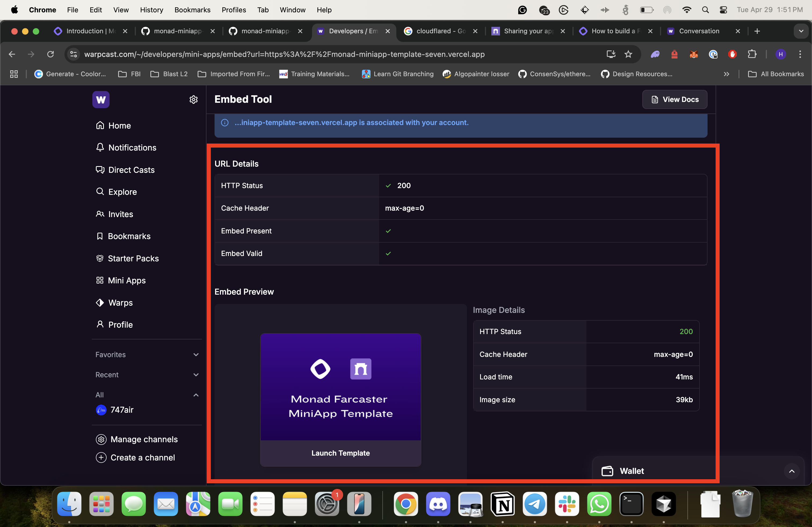Bookmark this page via the star icon

point(628,54)
